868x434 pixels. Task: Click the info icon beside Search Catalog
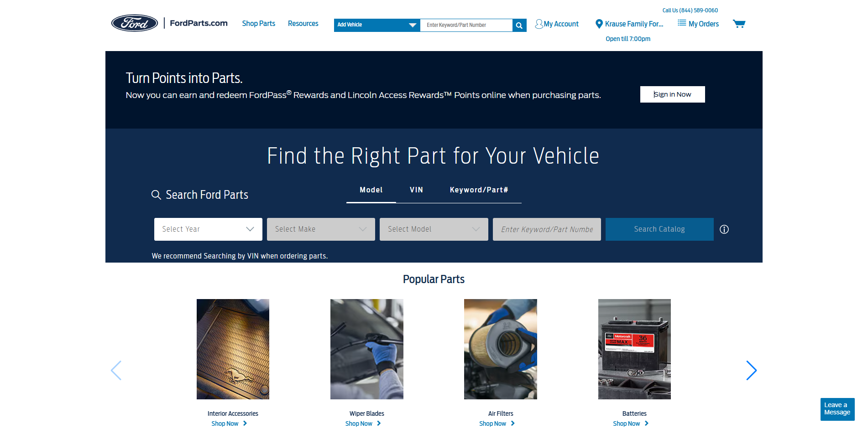pyautogui.click(x=724, y=229)
